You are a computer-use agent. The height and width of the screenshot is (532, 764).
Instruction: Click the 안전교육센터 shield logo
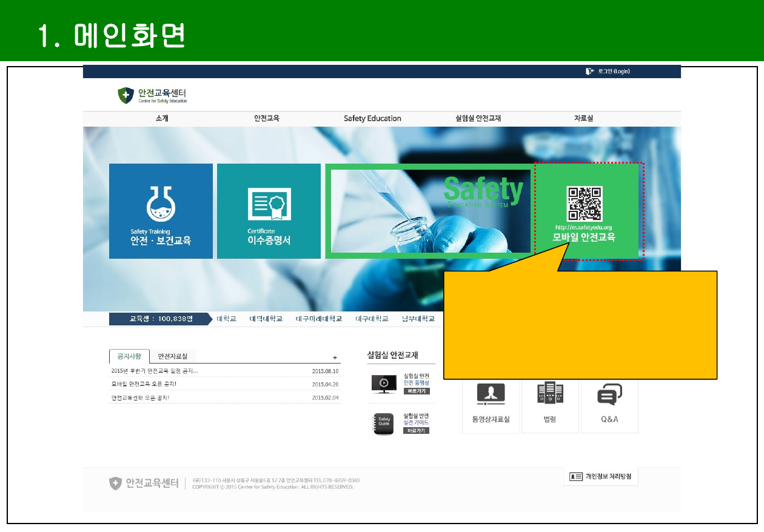pos(126,95)
